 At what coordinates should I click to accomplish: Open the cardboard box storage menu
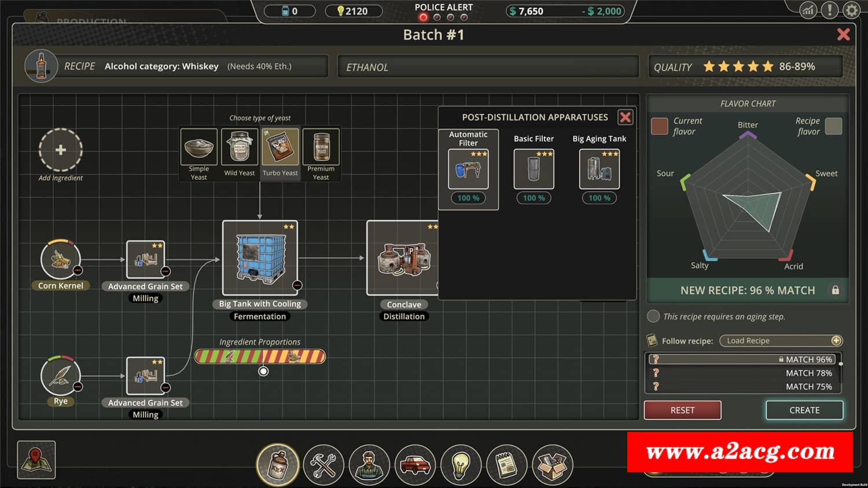point(552,464)
